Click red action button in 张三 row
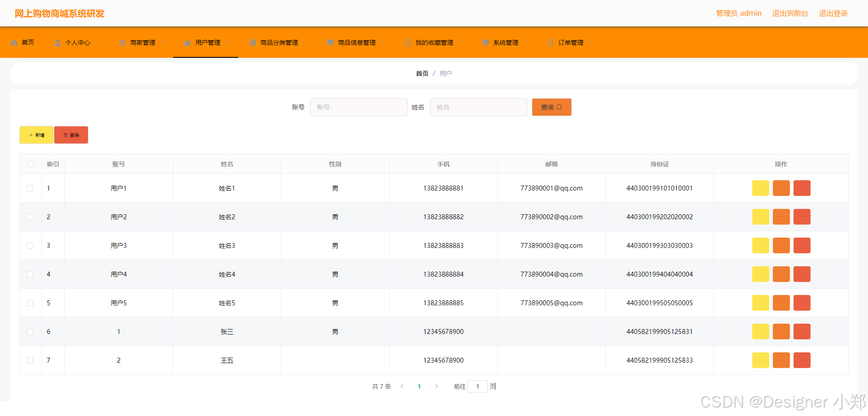 coord(802,332)
